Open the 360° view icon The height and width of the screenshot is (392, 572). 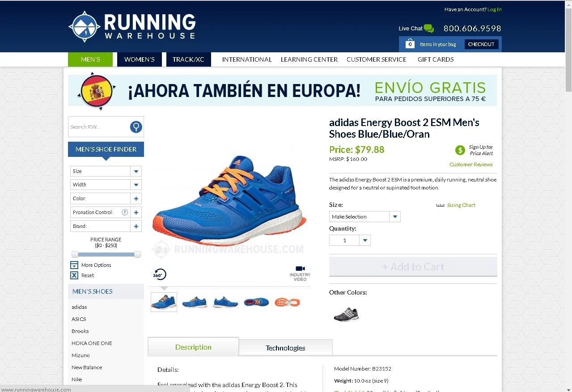click(159, 274)
